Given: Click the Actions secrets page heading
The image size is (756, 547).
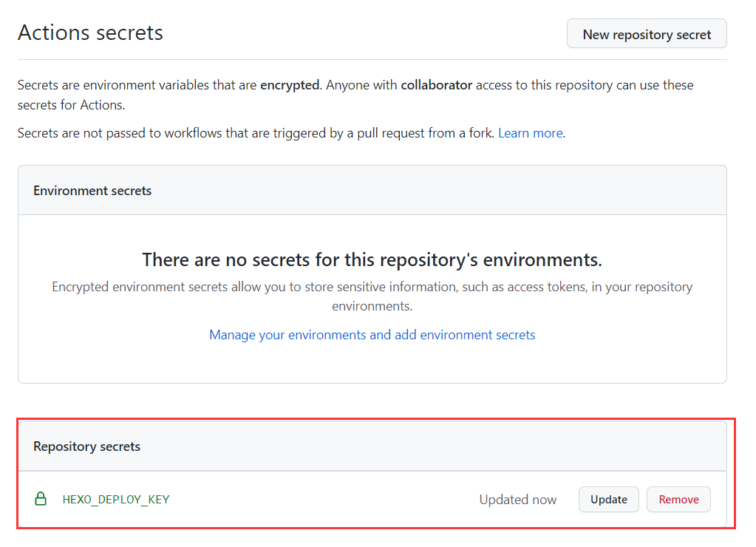Looking at the screenshot, I should (x=90, y=33).
